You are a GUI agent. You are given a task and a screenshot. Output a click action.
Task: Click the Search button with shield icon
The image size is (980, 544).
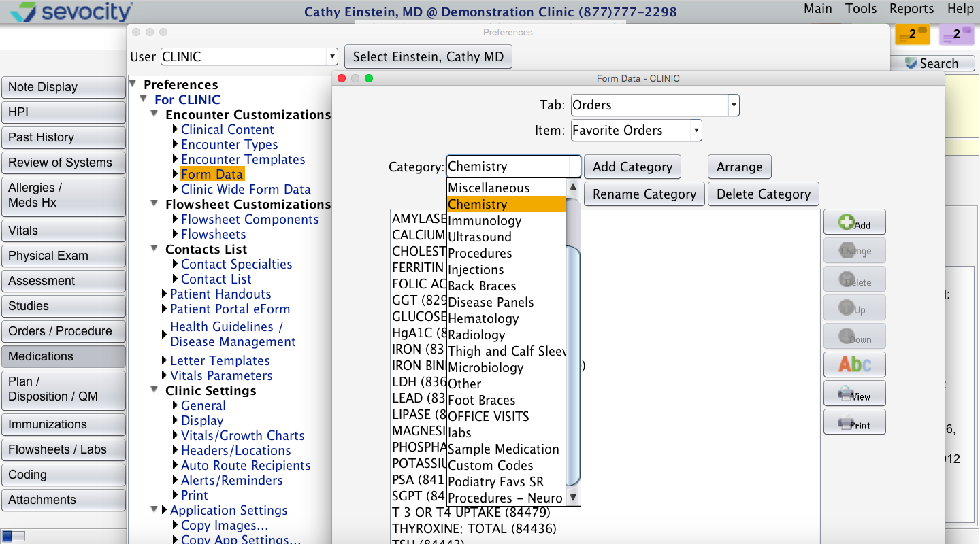point(930,63)
